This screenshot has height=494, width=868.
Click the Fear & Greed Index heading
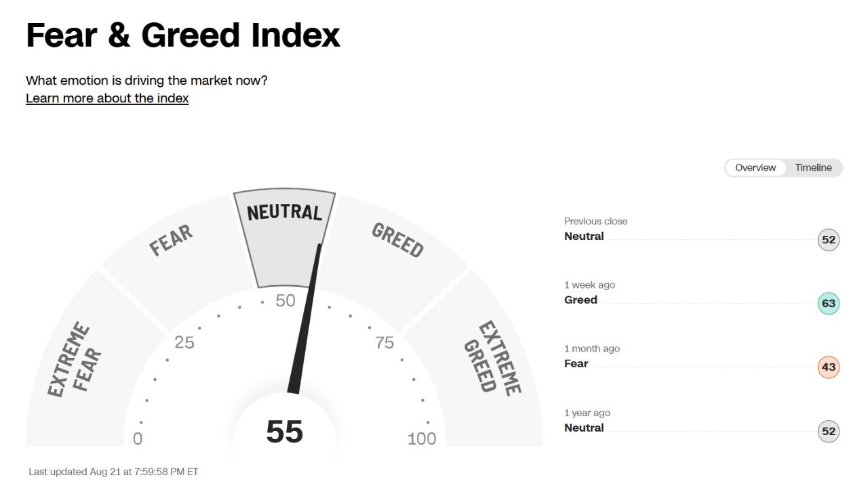(x=183, y=35)
